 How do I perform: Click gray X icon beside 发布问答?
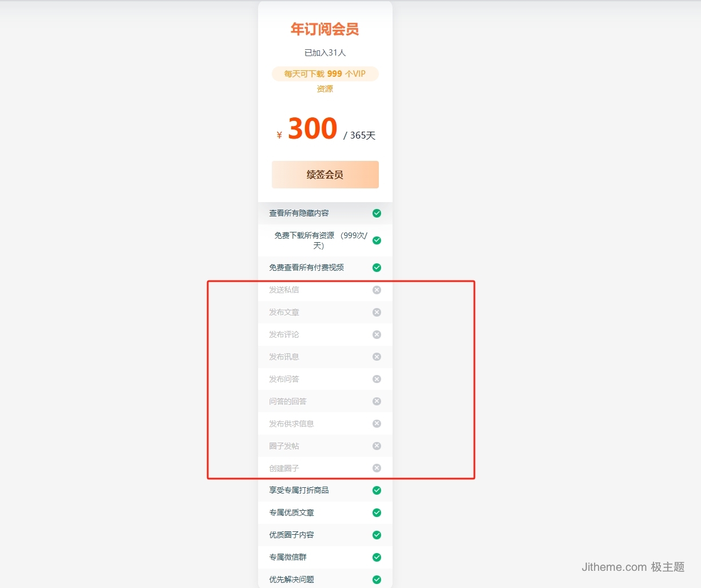[377, 379]
